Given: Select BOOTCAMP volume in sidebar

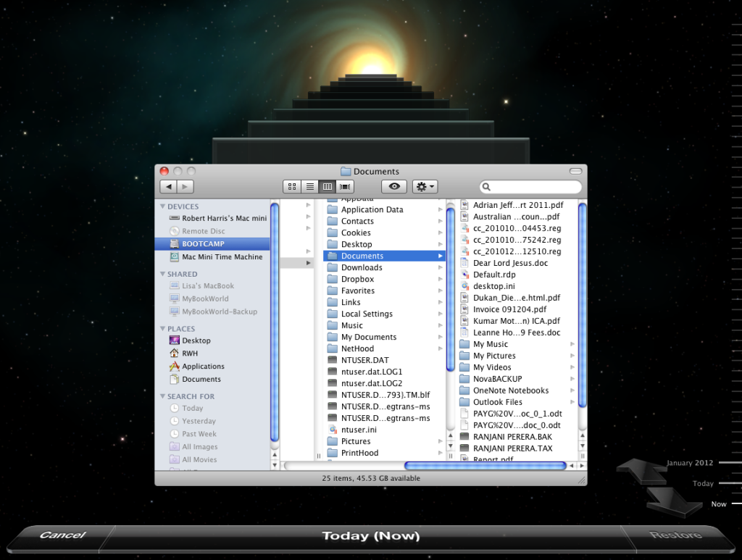Looking at the screenshot, I should 212,243.
